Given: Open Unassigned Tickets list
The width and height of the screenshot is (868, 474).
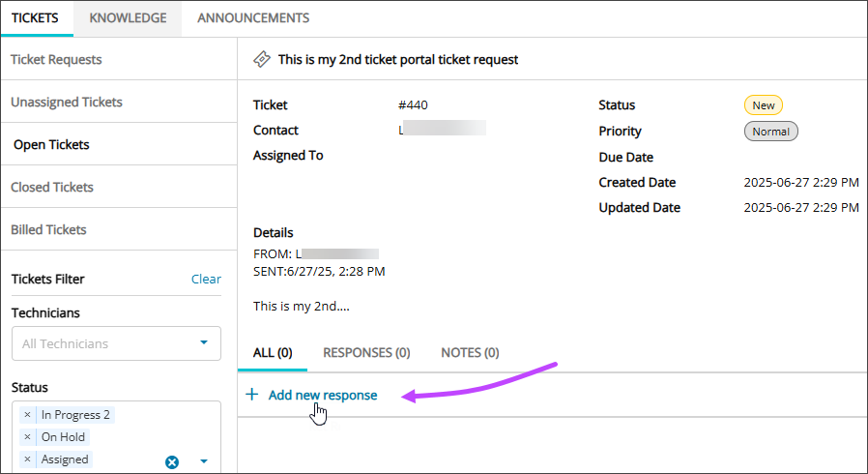Looking at the screenshot, I should 67,103.
